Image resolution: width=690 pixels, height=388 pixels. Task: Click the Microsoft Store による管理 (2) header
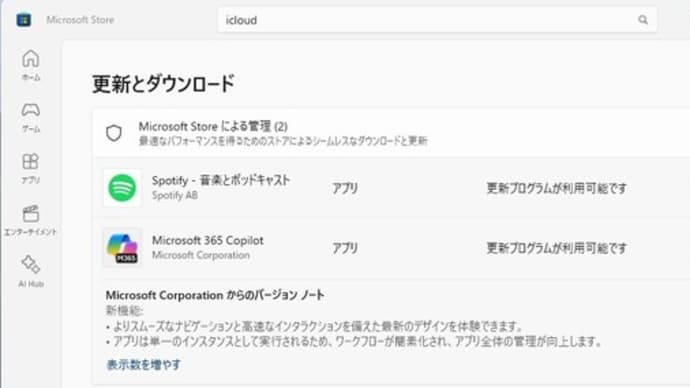(213, 127)
